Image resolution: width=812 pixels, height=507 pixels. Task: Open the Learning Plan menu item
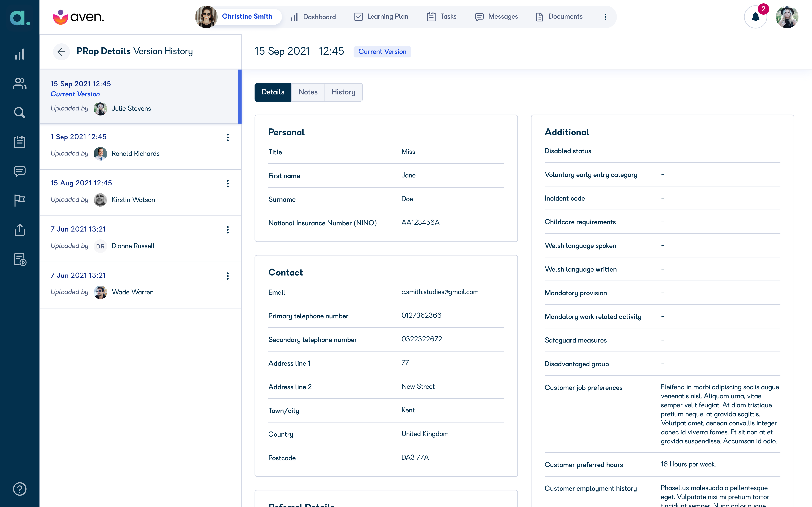pyautogui.click(x=381, y=17)
